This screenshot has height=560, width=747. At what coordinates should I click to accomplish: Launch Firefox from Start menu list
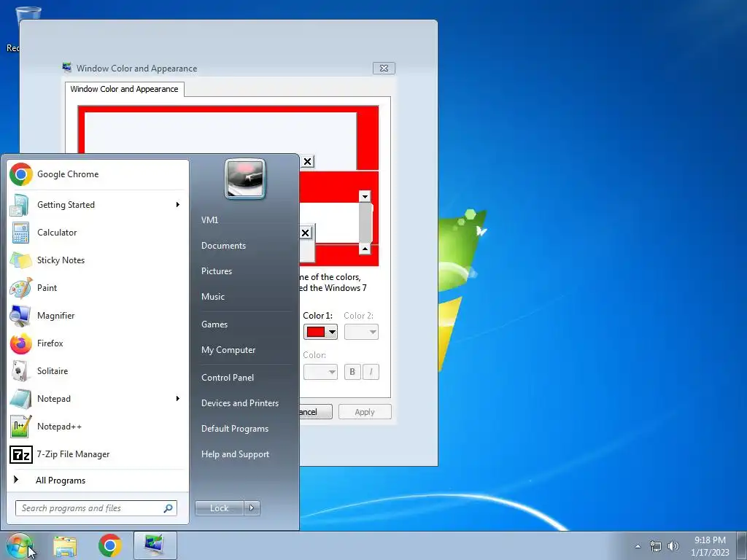click(x=98, y=343)
